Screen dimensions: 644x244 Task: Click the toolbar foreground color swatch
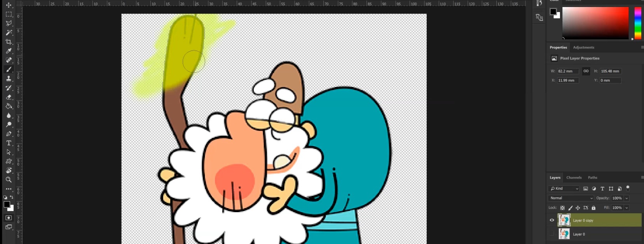[7, 204]
